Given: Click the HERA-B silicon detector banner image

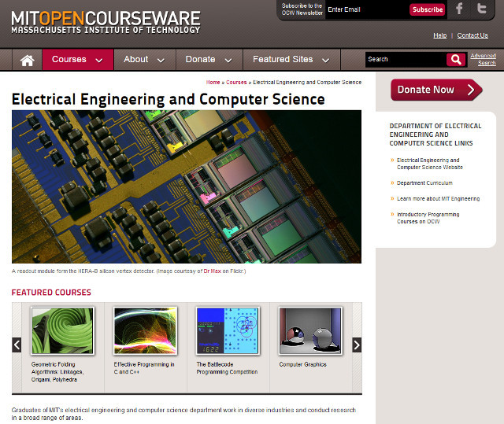Looking at the screenshot, I should (x=187, y=186).
